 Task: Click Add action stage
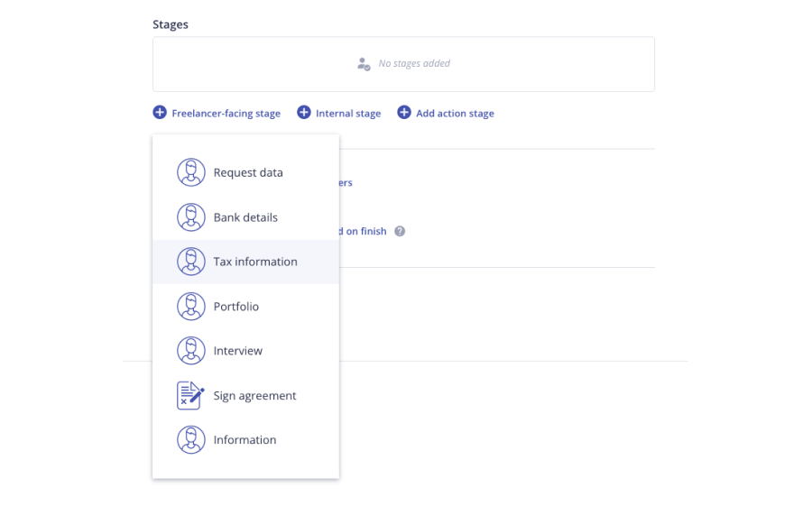[446, 113]
